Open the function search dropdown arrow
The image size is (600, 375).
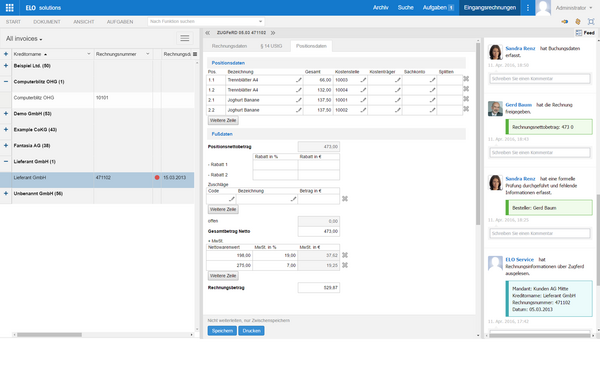tap(261, 21)
